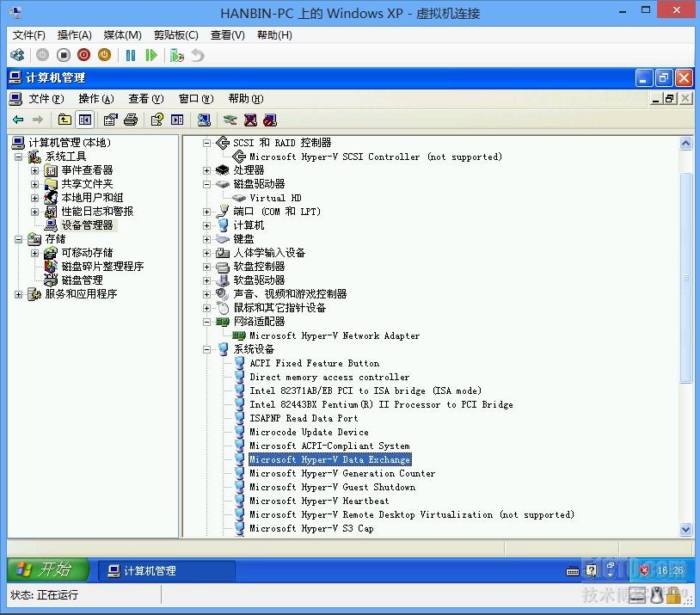Collapse the 存储 tree node

pyautogui.click(x=18, y=239)
